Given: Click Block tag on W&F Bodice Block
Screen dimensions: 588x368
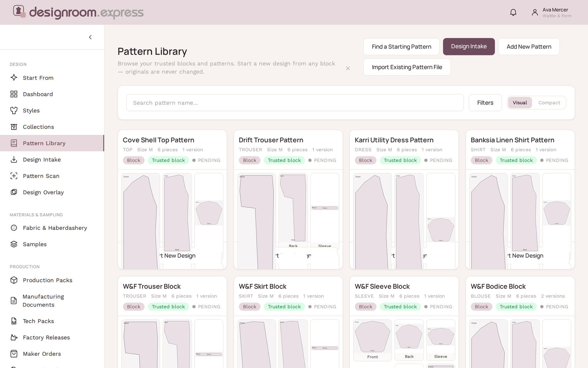Looking at the screenshot, I should (x=482, y=307).
